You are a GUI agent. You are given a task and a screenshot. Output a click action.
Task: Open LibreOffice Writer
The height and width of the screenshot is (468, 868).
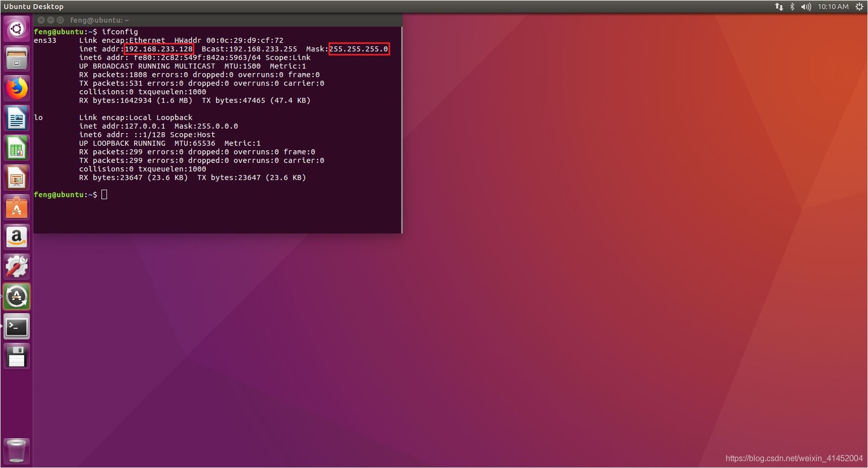pyautogui.click(x=17, y=119)
